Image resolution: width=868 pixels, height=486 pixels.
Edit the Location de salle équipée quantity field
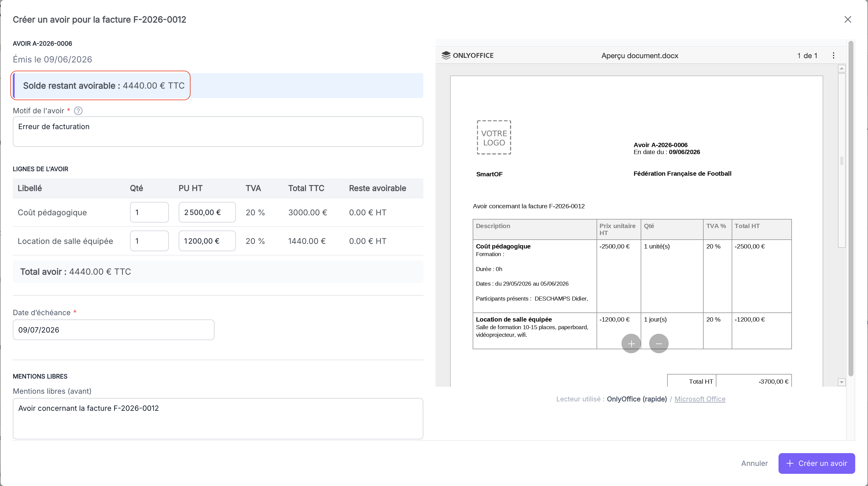click(149, 241)
